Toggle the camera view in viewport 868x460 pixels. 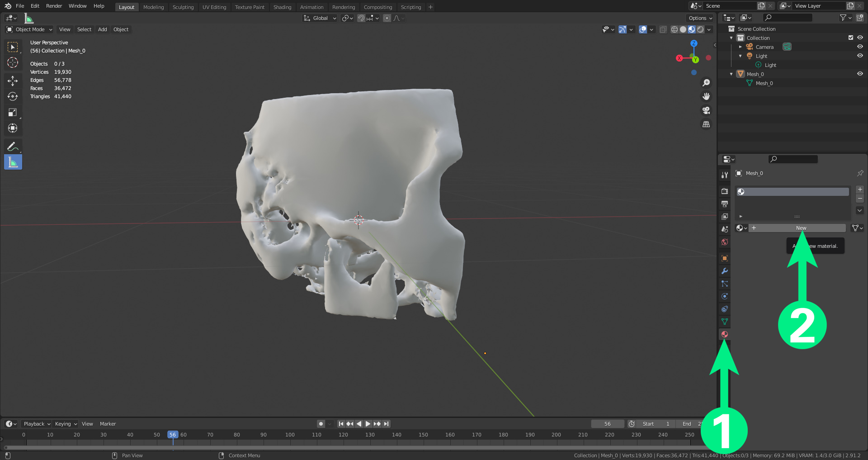[706, 110]
